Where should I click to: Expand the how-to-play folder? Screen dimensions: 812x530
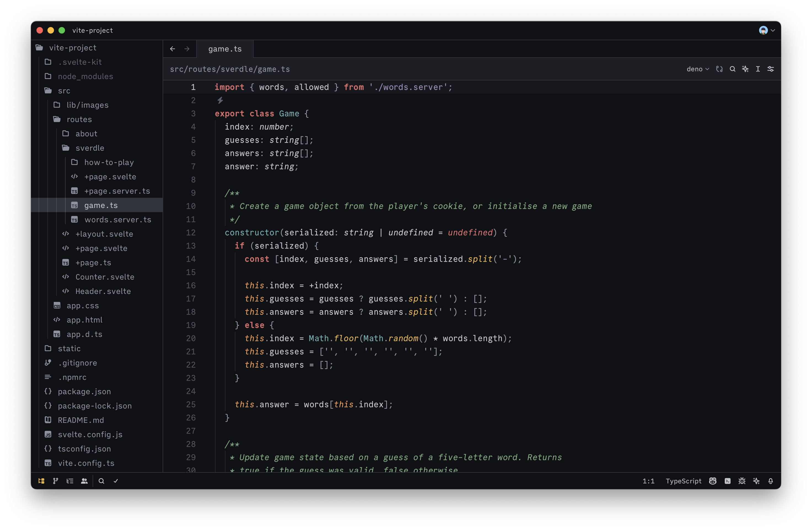pos(96,162)
